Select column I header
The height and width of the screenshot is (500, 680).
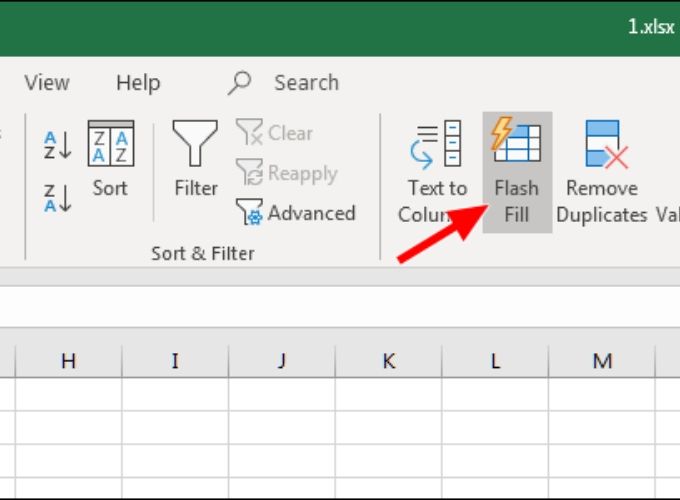[x=175, y=361]
